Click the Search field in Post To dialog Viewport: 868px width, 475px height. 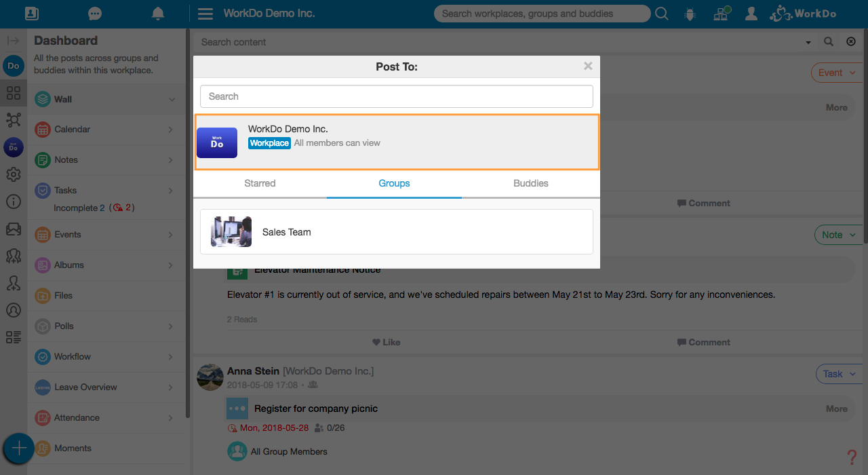[x=397, y=96]
